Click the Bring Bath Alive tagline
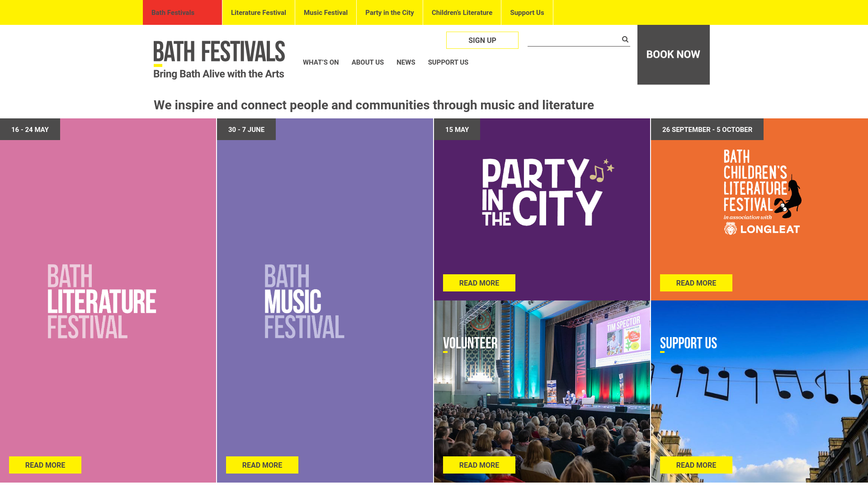 point(219,74)
